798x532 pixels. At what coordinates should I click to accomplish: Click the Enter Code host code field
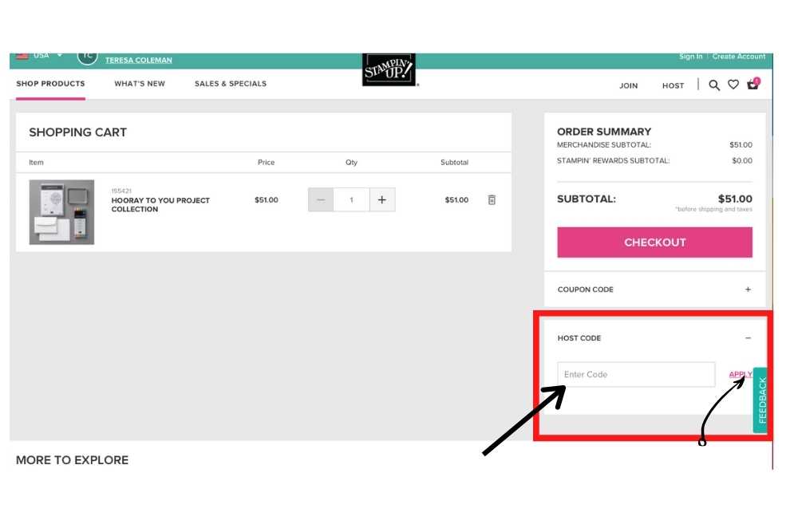click(x=636, y=374)
